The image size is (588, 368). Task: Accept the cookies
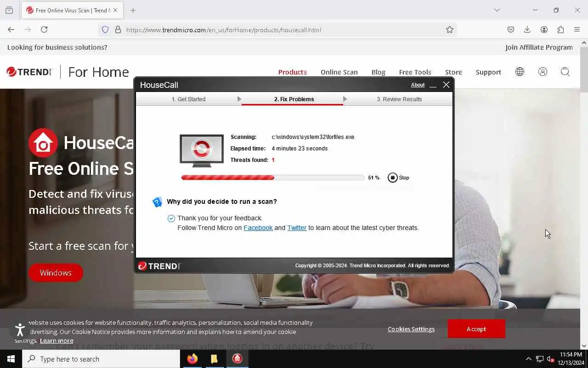[476, 329]
